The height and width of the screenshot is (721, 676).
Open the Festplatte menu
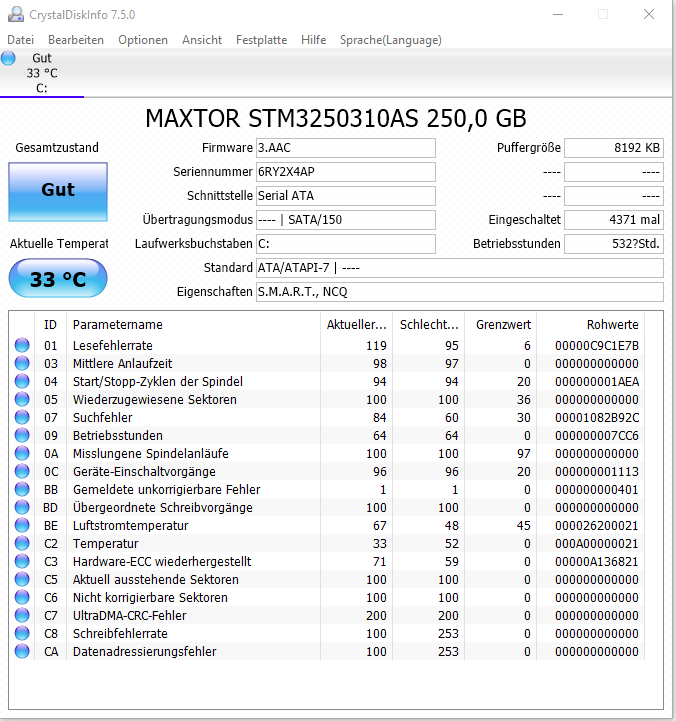pyautogui.click(x=262, y=40)
